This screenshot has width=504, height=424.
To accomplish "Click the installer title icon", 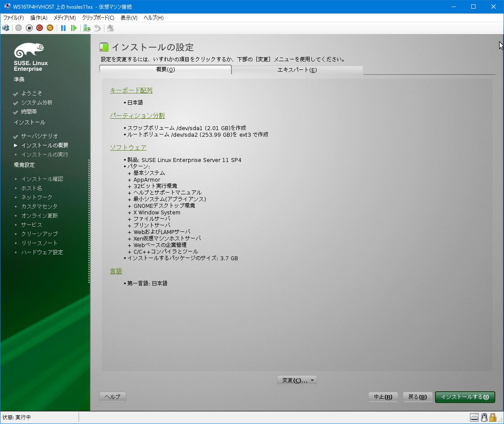I will (x=104, y=47).
